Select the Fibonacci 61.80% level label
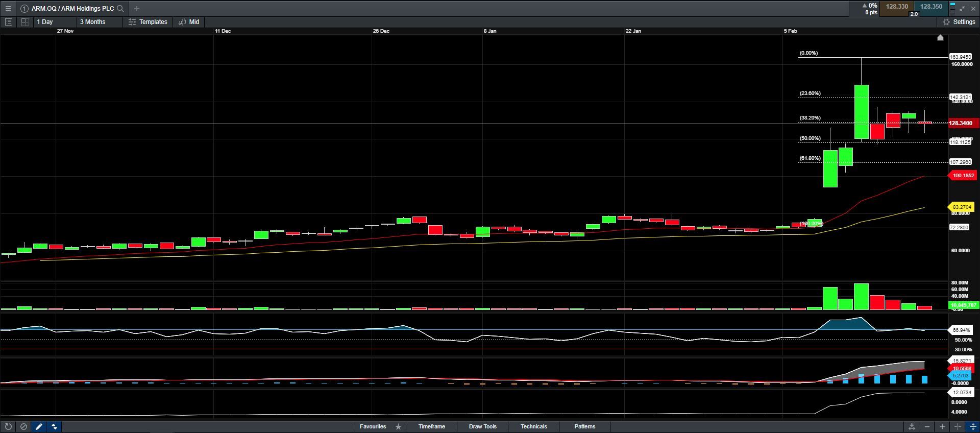Screen dimensions: 980x433 810,158
